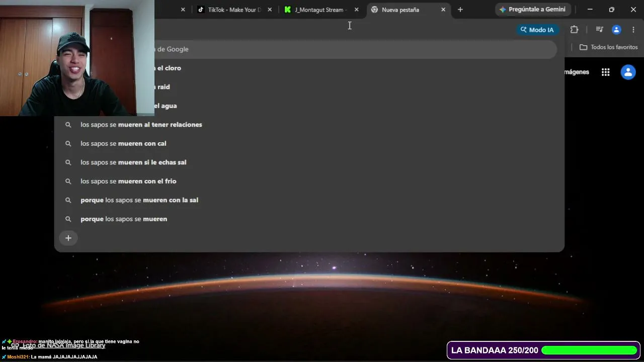This screenshot has height=362, width=644.
Task: Activate the Modo IA button
Action: (537, 30)
